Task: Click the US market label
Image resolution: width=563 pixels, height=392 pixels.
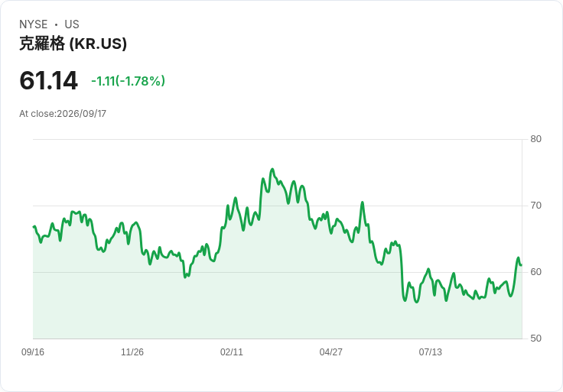Action: 72,24
